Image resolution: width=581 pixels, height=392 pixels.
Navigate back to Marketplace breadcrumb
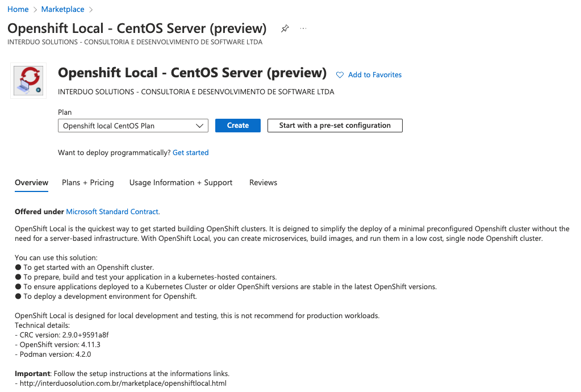pyautogui.click(x=62, y=9)
